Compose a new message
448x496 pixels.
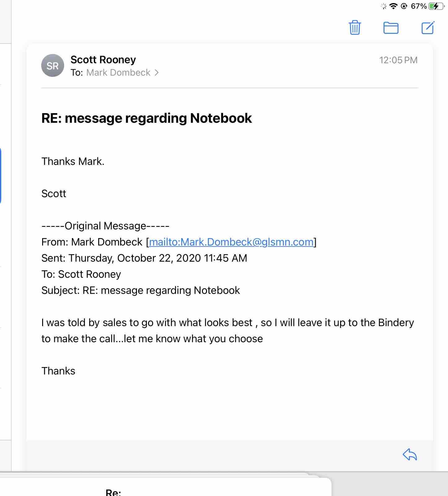[428, 28]
